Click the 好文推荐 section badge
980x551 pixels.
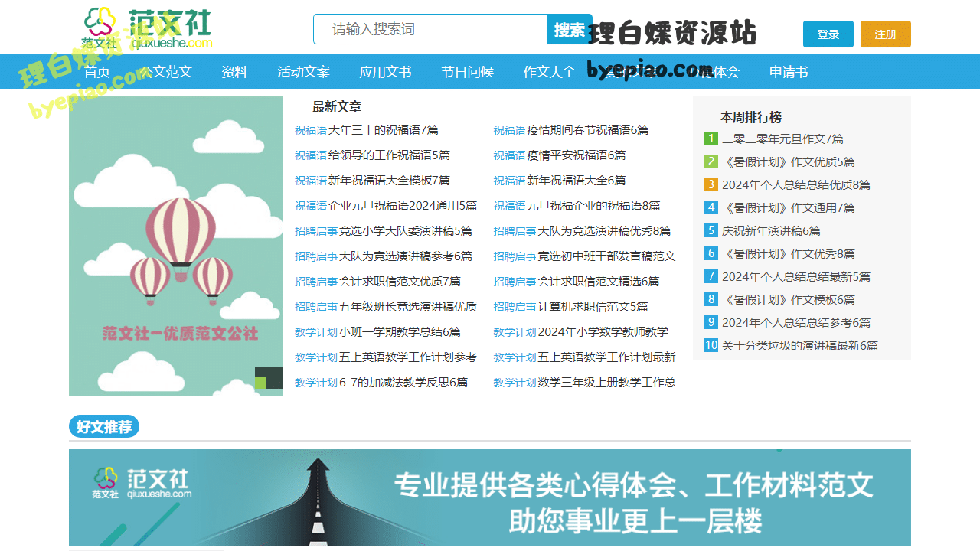click(103, 426)
